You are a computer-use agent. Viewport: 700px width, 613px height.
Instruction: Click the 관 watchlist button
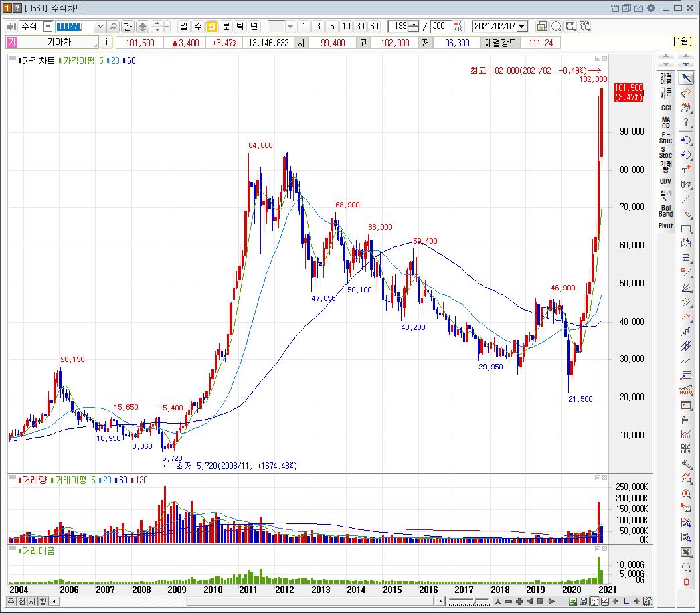tap(128, 27)
